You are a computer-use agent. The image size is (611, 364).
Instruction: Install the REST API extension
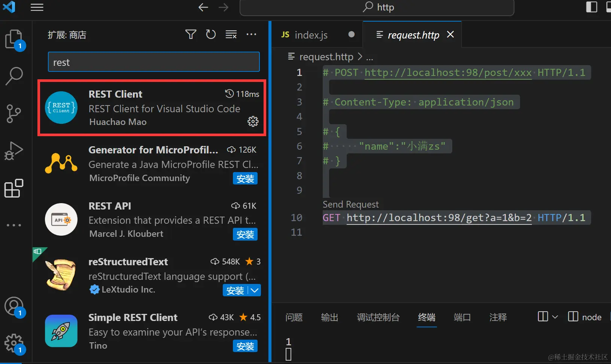tap(245, 234)
